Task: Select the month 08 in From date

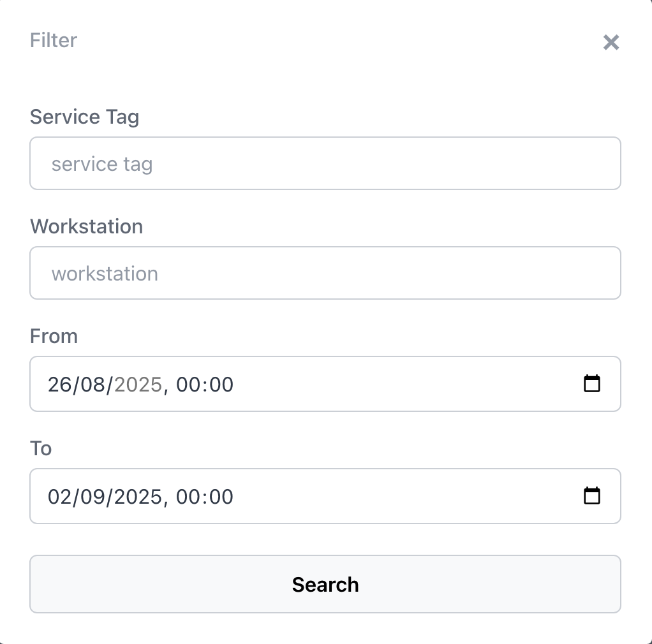Action: [x=93, y=384]
